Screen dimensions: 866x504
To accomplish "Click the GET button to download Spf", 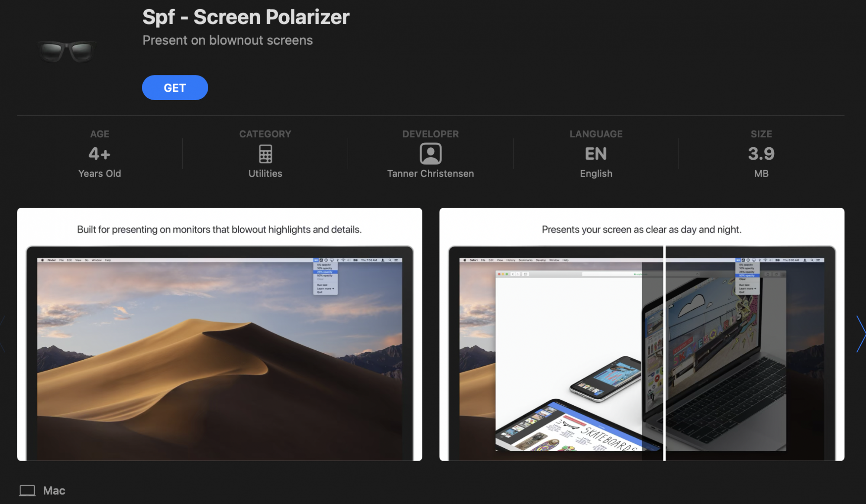I will coord(175,87).
